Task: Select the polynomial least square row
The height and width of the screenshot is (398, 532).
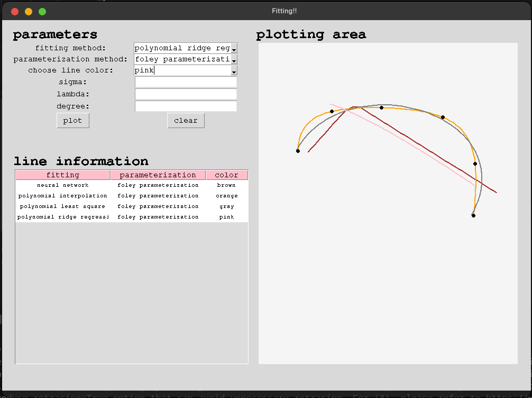Action: (x=63, y=206)
